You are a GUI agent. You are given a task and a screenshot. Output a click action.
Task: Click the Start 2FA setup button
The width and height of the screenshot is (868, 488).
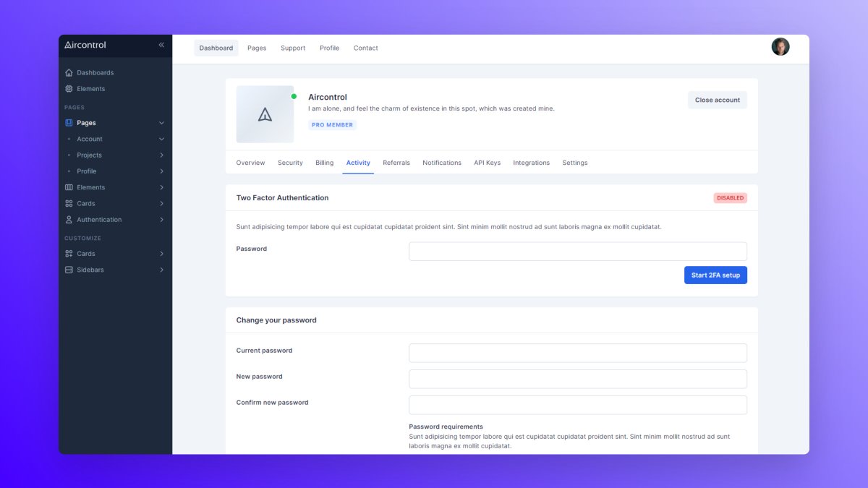coord(715,275)
